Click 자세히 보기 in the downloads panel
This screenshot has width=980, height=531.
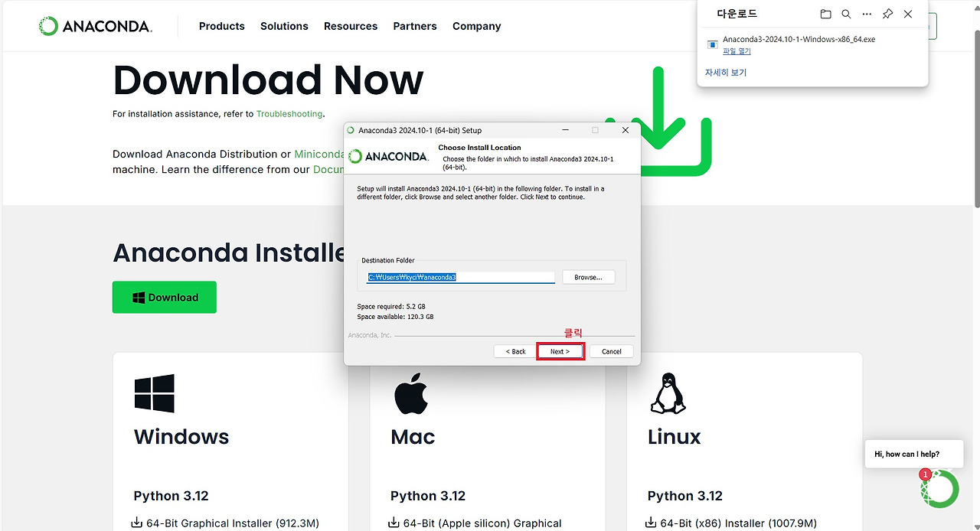click(726, 73)
